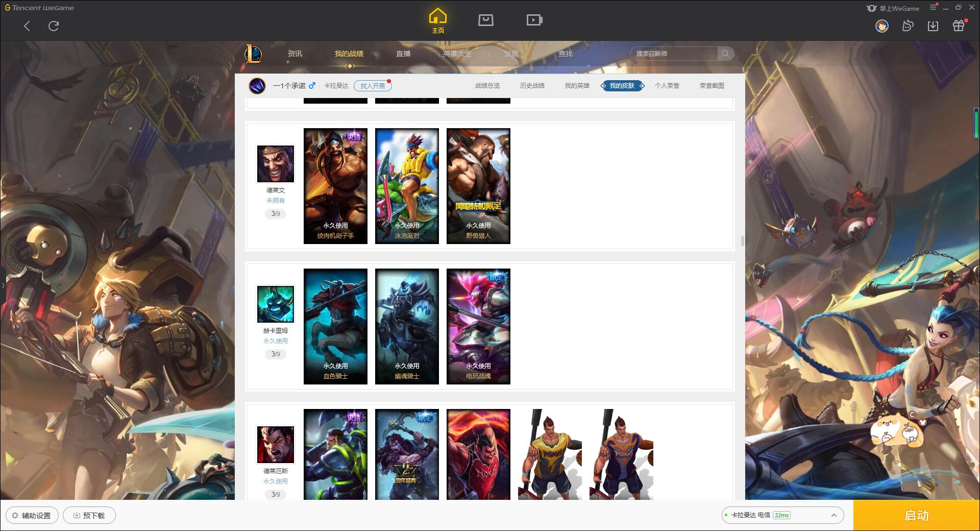Open the download manager icon
The height and width of the screenshot is (531, 980).
[x=933, y=26]
